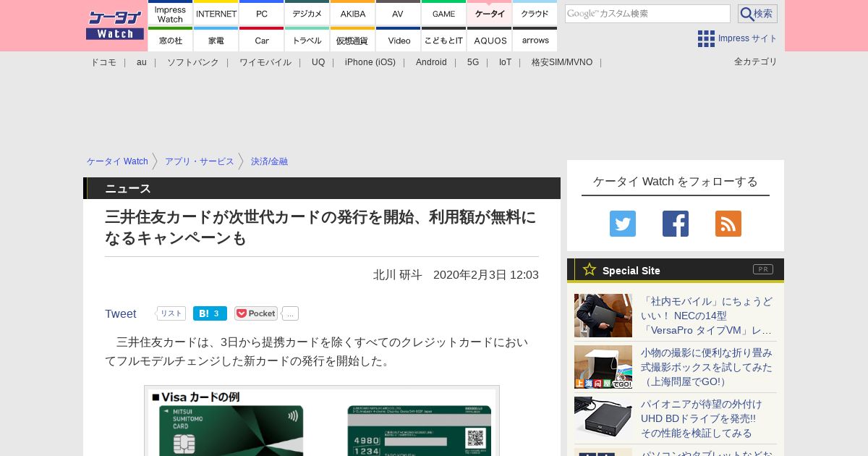Click the Impress サイト grid icon
The width and height of the screenshot is (868, 456).
point(706,38)
